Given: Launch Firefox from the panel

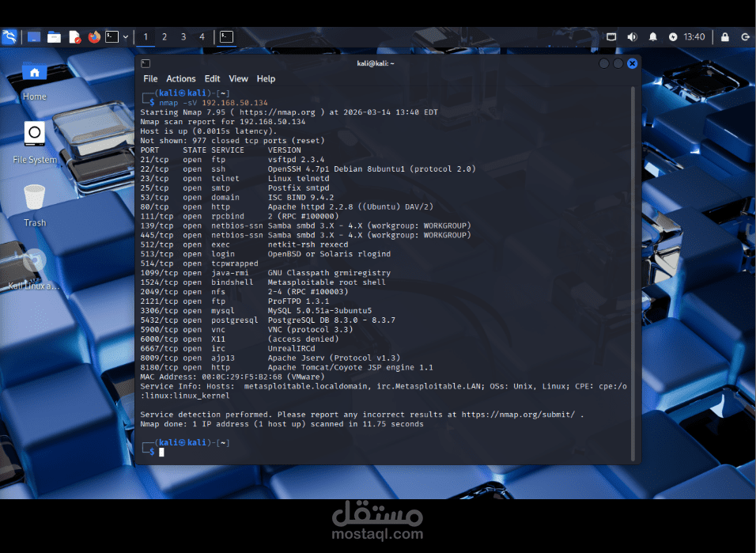Looking at the screenshot, I should click(x=94, y=37).
